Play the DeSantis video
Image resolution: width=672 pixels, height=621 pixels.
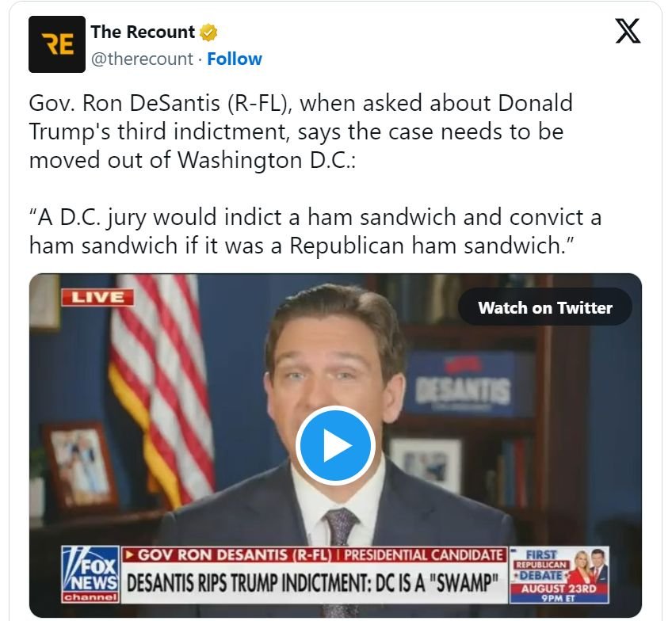[335, 445]
